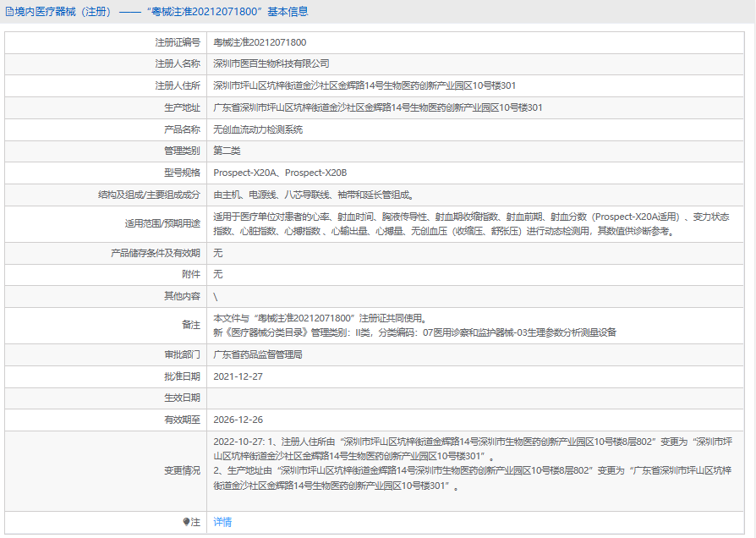
Task: Click the backslash value in the 其他内容 row
Action: 216,297
